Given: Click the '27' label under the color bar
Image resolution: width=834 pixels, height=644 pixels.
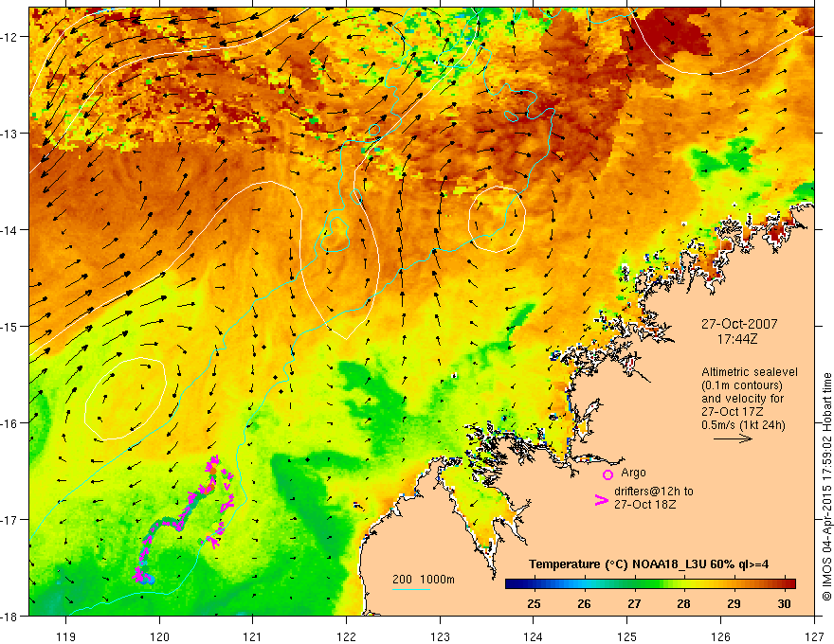Looking at the screenshot, I should point(634,603).
